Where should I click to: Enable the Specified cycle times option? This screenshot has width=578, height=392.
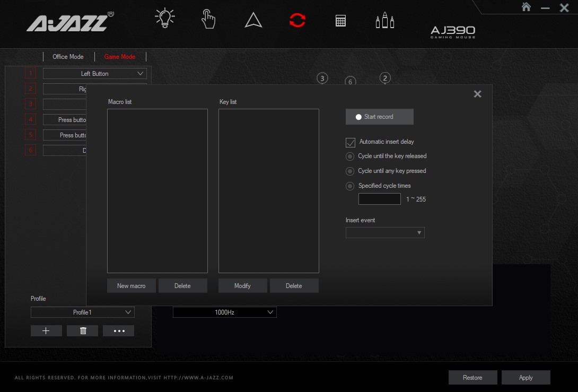[350, 186]
